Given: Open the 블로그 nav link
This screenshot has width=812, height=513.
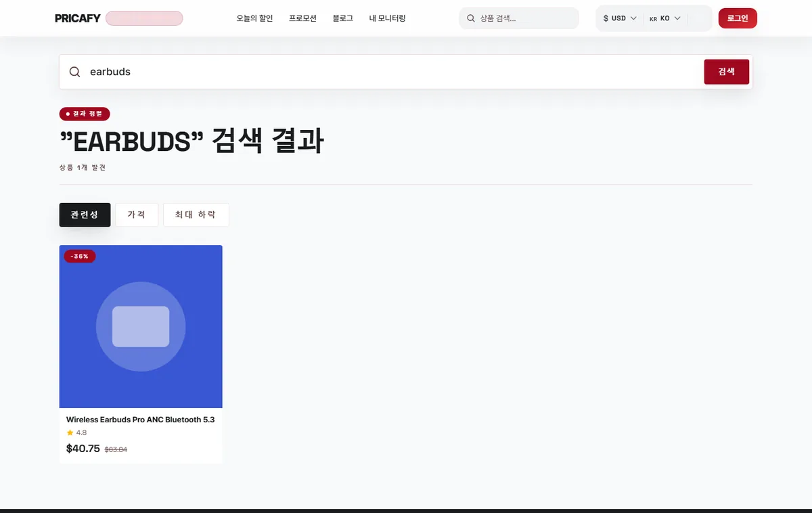Looking at the screenshot, I should (x=342, y=18).
